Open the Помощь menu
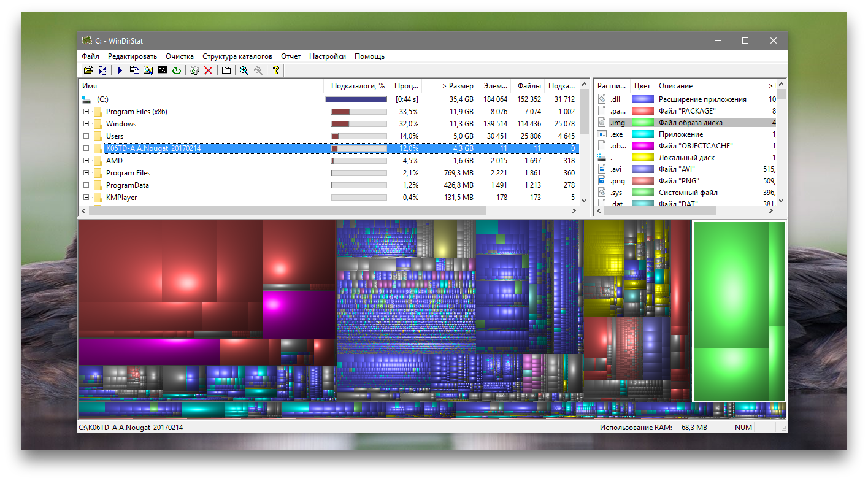This screenshot has width=868, height=481. coord(369,56)
